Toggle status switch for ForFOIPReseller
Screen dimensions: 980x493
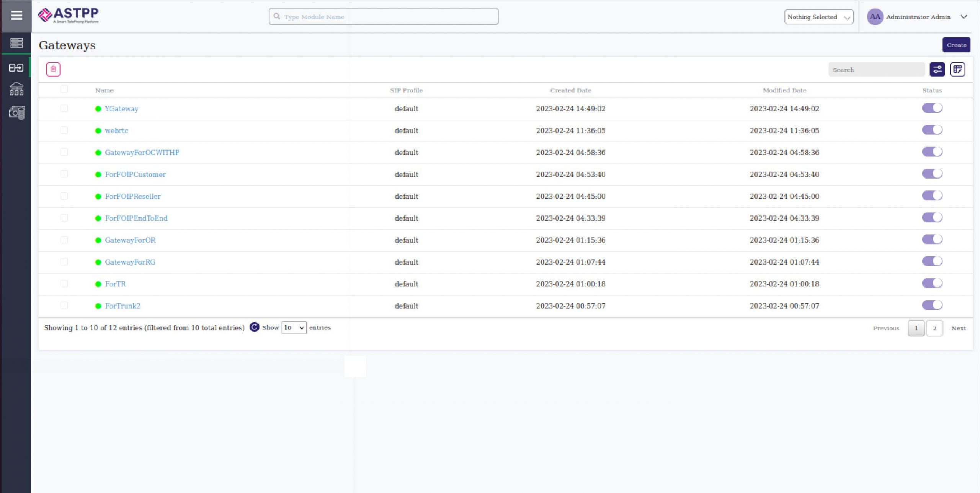click(x=932, y=196)
